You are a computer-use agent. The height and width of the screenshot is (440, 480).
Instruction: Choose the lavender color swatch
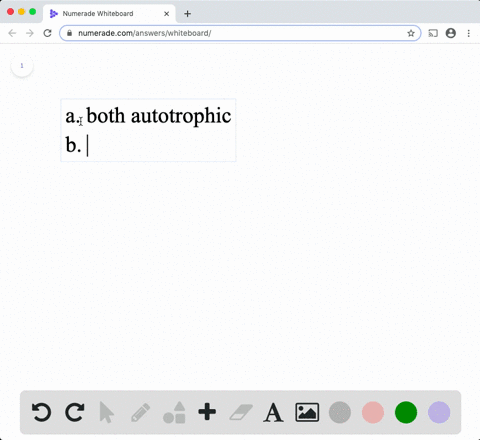[439, 412]
